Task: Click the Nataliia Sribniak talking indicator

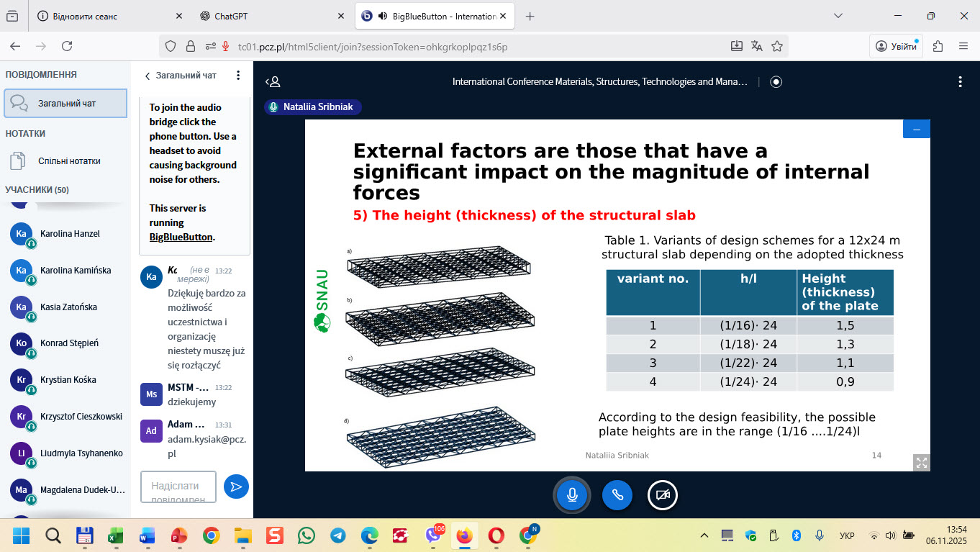Action: tap(313, 107)
